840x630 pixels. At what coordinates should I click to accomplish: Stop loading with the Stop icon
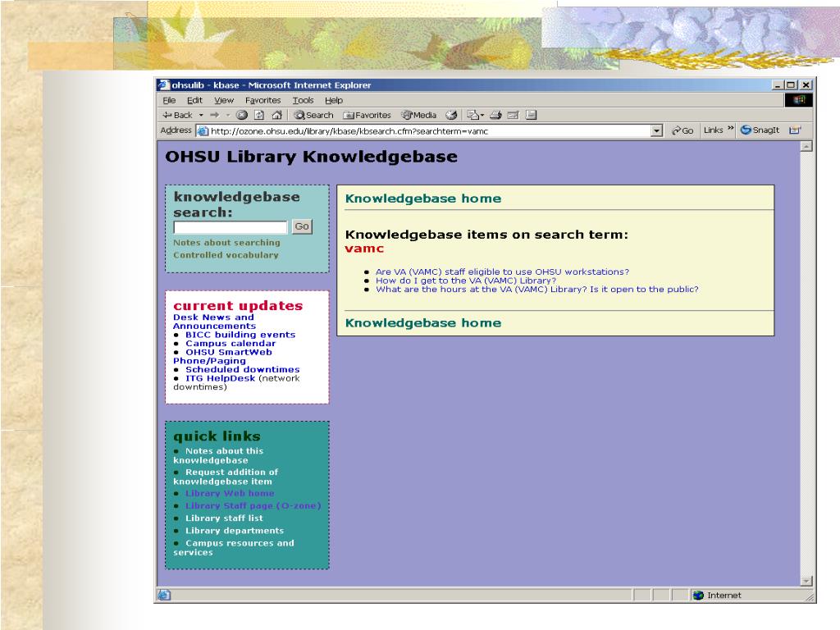tap(242, 115)
